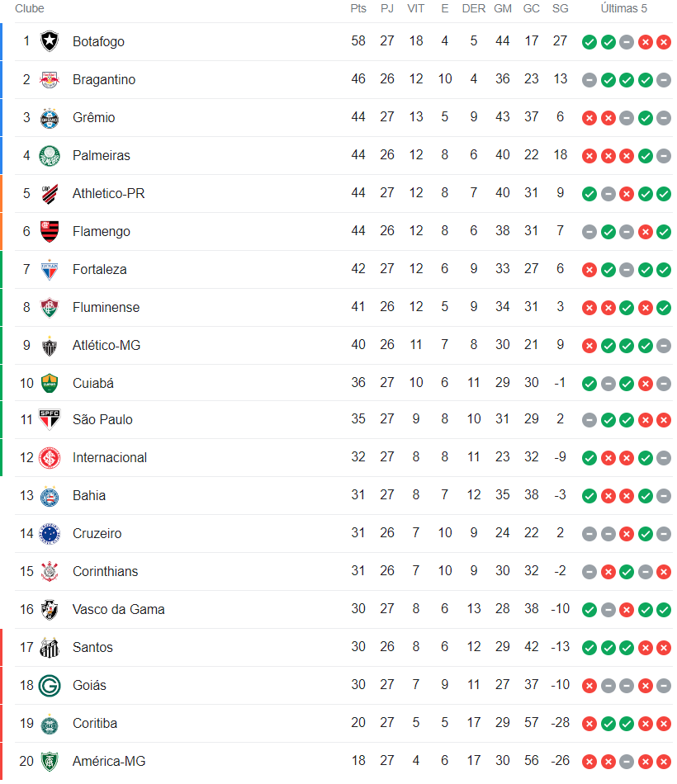Click the Cruzeiro club crest icon

[x=50, y=533]
